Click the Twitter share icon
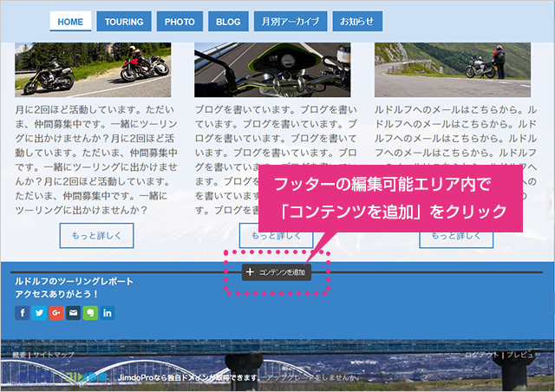The width and height of the screenshot is (555, 392). (x=39, y=313)
